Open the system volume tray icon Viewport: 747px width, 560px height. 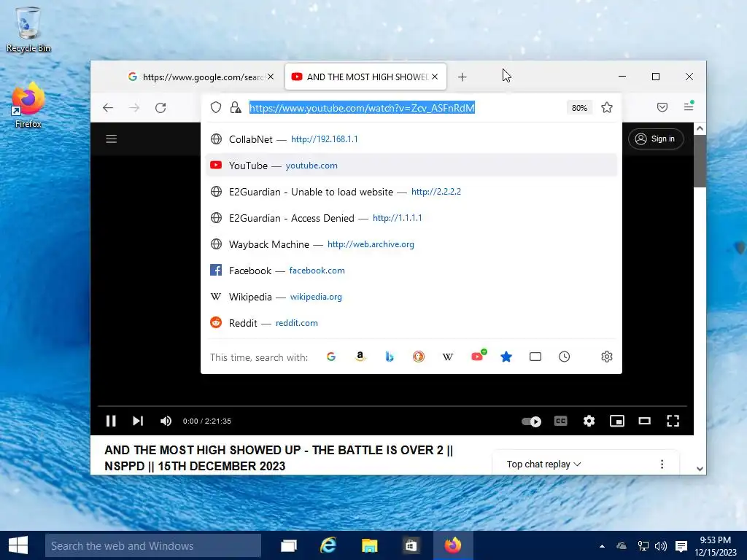[661, 546]
